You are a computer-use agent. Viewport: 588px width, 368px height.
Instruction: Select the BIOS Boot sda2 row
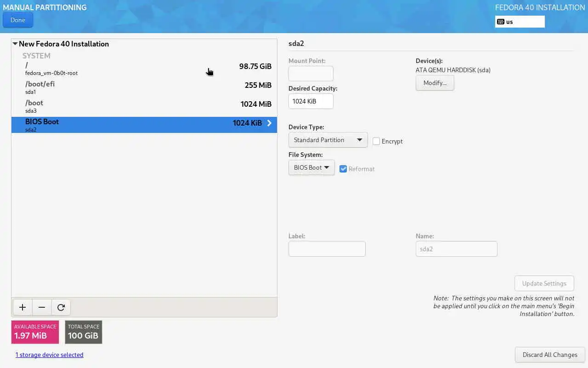[x=144, y=125]
